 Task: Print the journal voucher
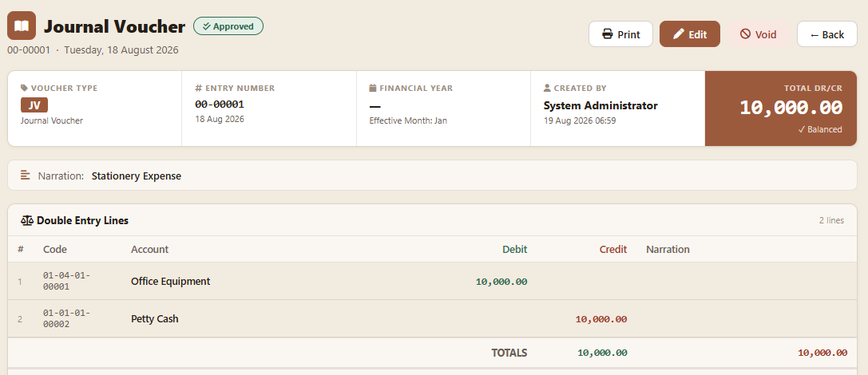point(620,34)
